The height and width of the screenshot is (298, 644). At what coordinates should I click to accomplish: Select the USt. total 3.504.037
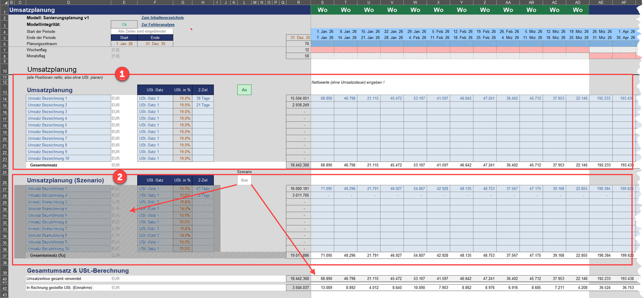298,288
